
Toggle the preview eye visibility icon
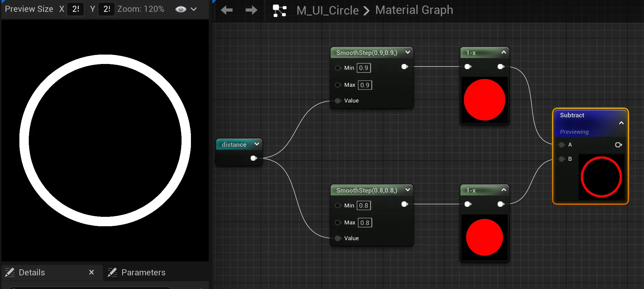181,9
